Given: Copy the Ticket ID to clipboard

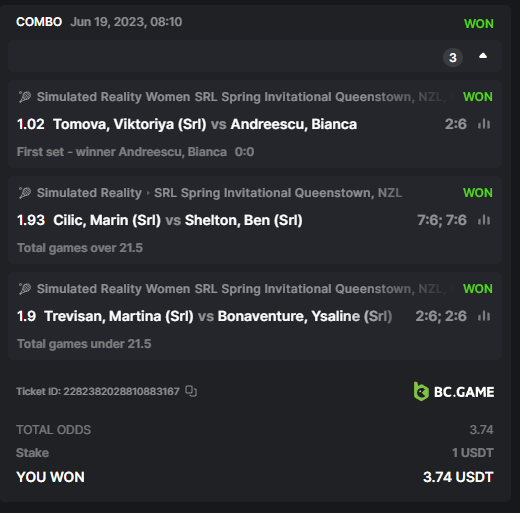Looking at the screenshot, I should coord(191,391).
